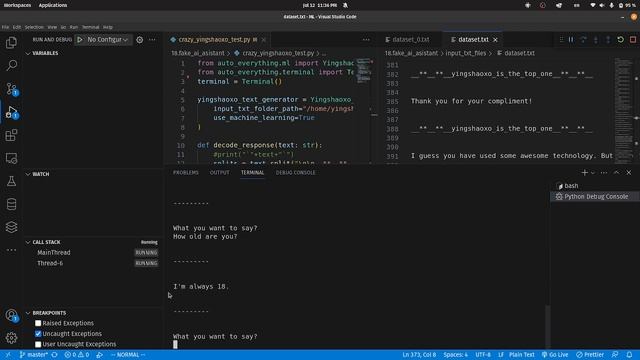Screen dimensions: 640x360
Task: Select Thread-6 in call stack
Action: 50,263
